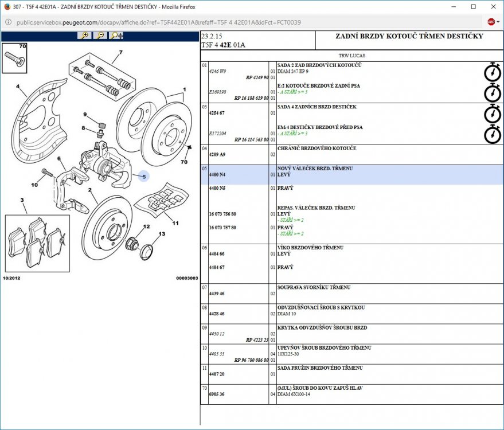Expand the ABP dropdown arrow
The height and width of the screenshot is (430, 504).
pos(498,22)
